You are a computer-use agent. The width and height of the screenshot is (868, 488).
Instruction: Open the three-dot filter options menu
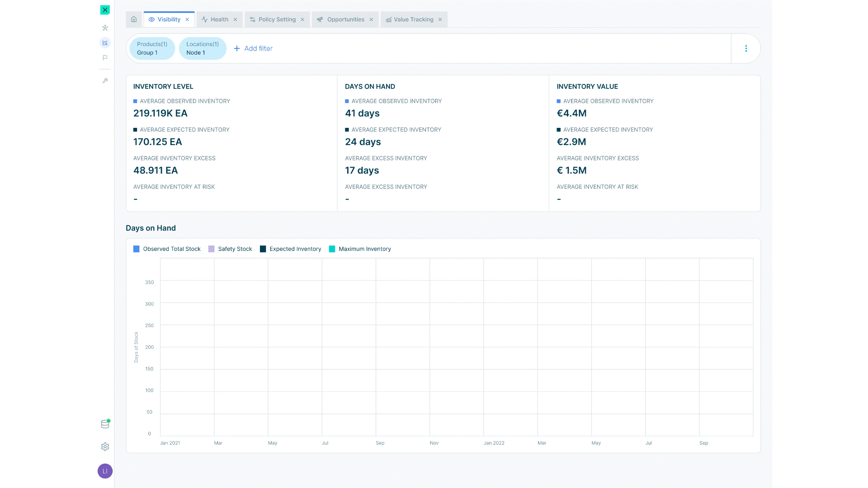click(746, 48)
